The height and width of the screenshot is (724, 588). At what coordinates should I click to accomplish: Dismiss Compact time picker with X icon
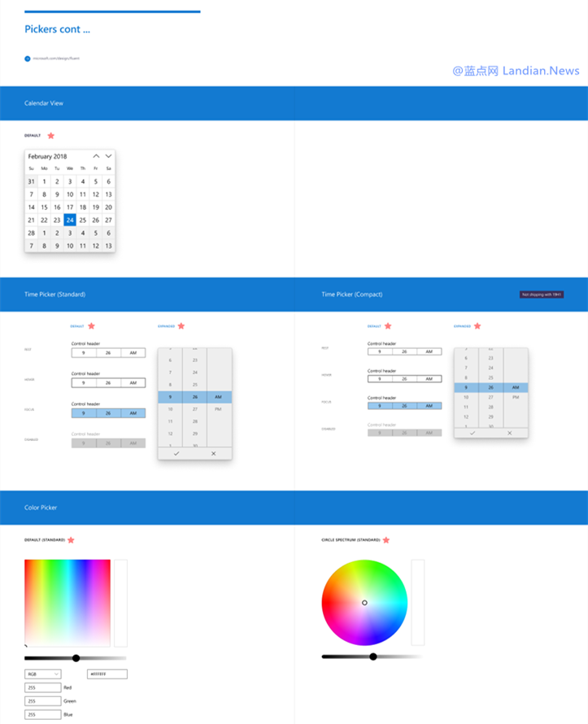click(510, 433)
